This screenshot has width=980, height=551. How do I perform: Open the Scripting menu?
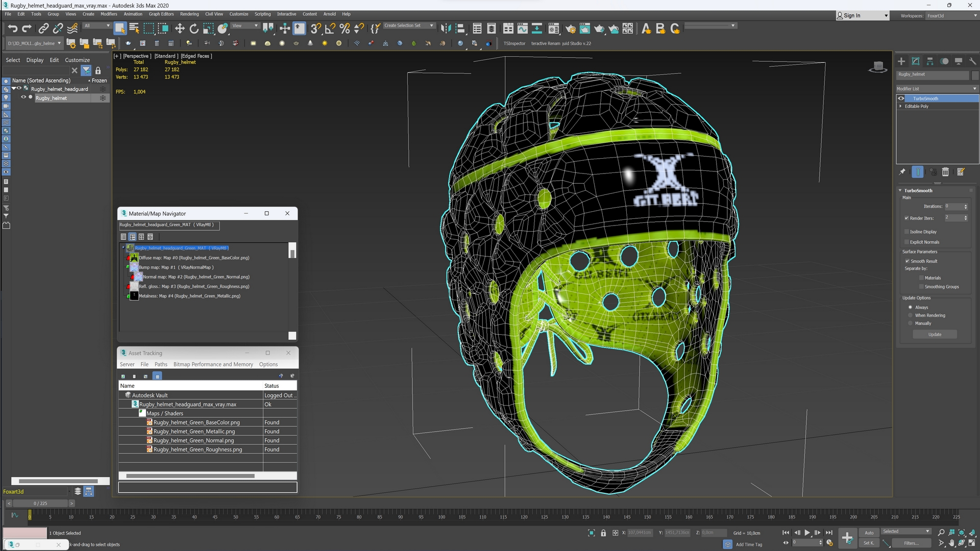tap(263, 14)
